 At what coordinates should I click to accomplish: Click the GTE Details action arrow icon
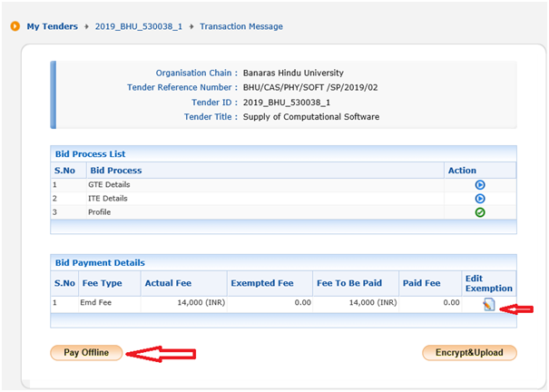(x=480, y=184)
